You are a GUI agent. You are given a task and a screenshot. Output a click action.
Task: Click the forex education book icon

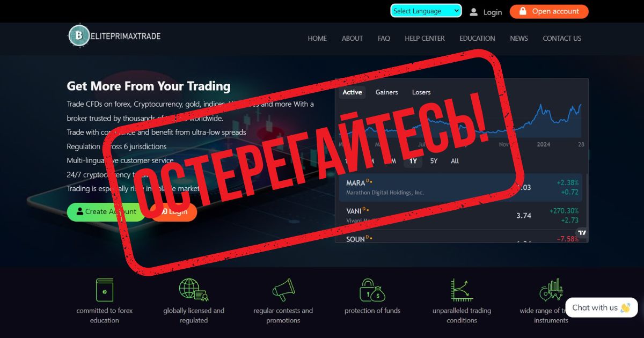(104, 290)
